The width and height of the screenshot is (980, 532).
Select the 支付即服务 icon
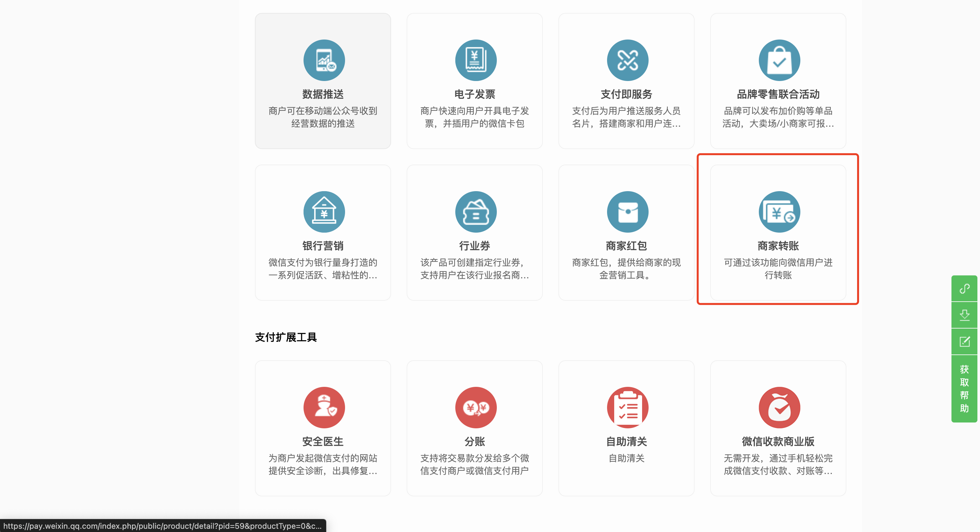627,60
